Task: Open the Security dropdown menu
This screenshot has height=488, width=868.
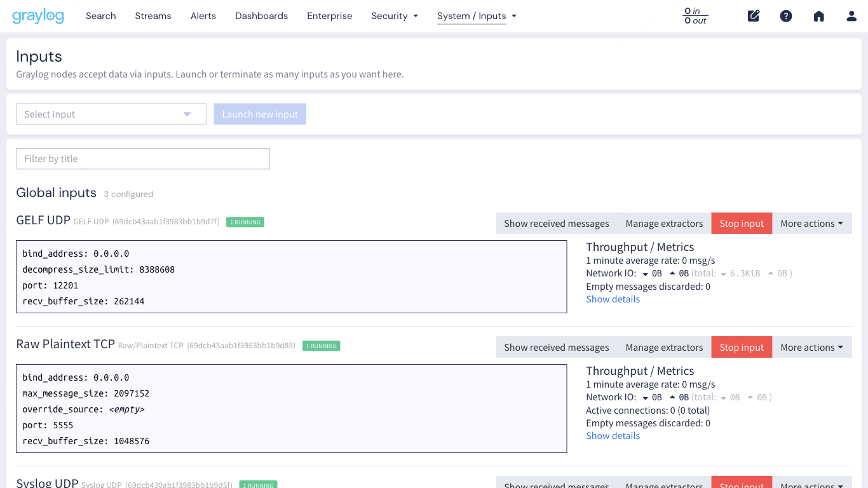Action: [x=394, y=16]
